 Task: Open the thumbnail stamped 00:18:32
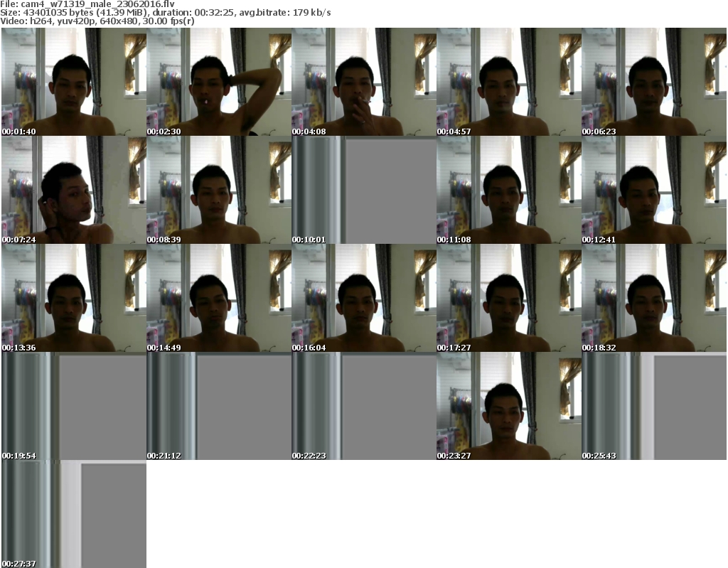654,298
